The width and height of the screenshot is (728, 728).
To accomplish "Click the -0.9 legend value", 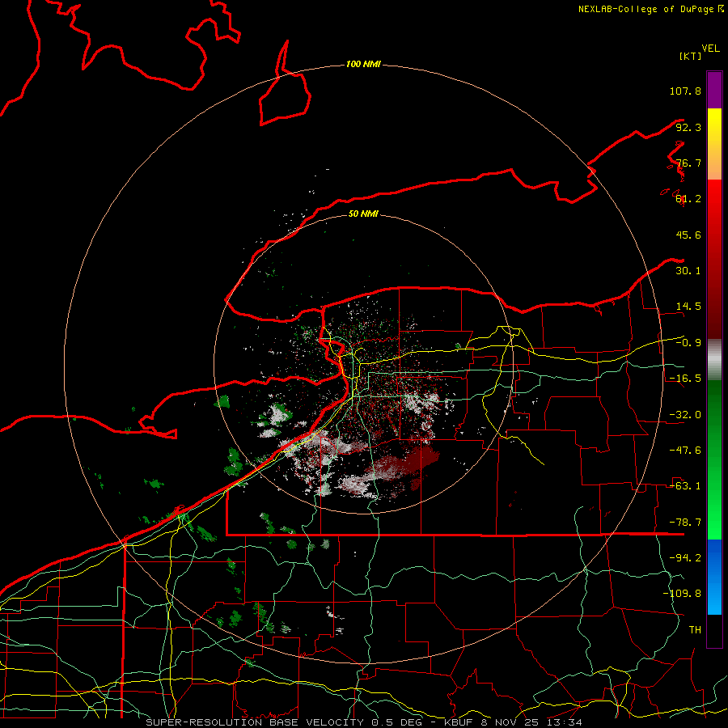I will 688,343.
